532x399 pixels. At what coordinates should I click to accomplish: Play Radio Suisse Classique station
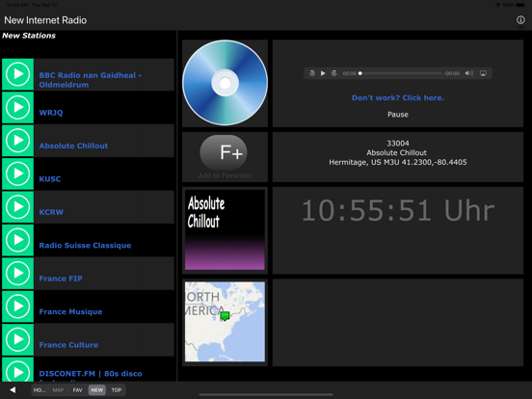click(x=17, y=240)
